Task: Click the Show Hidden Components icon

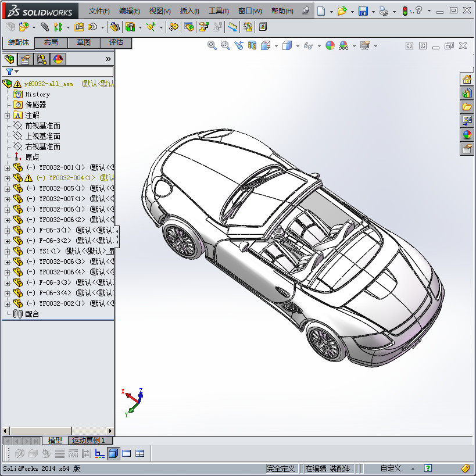Action: click(x=114, y=27)
